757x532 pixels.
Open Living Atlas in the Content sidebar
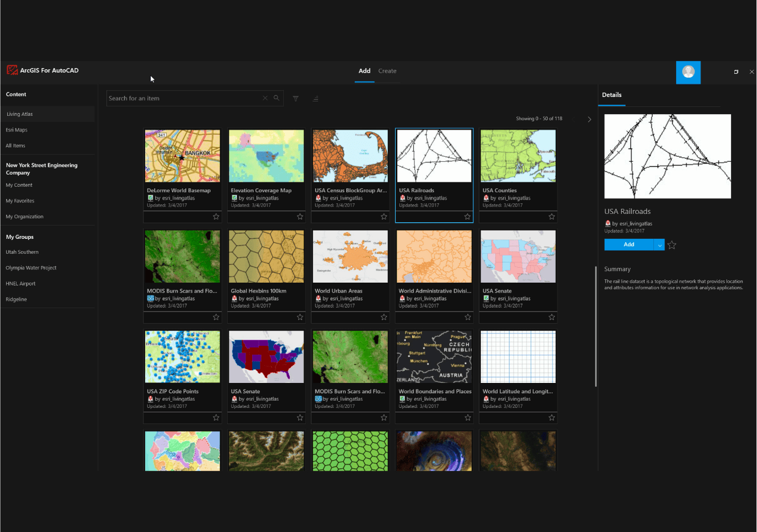pyautogui.click(x=48, y=114)
